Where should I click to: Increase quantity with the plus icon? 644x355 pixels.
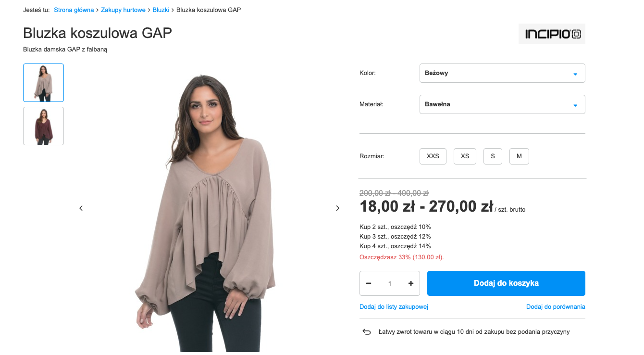pyautogui.click(x=411, y=283)
